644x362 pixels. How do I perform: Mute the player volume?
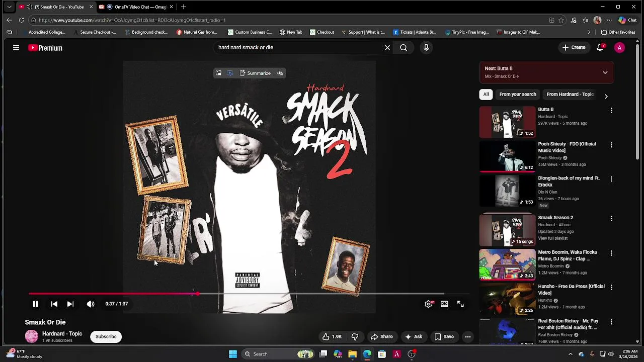click(x=91, y=304)
